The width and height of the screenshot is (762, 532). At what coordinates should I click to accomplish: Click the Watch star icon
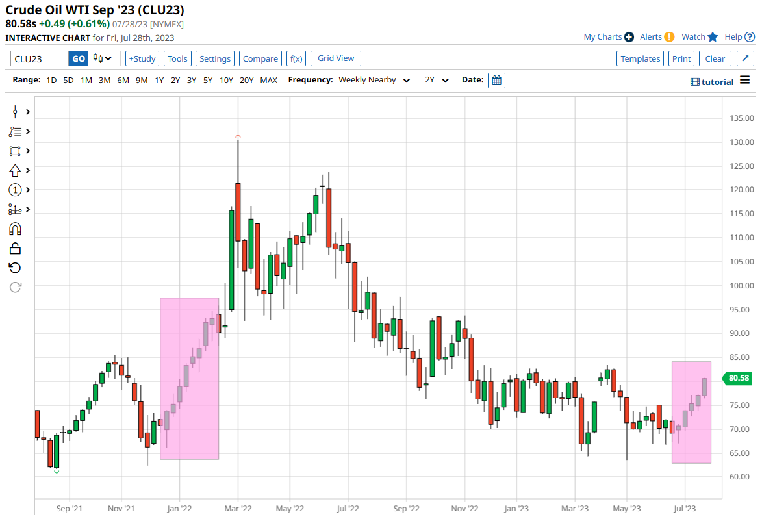tap(713, 37)
